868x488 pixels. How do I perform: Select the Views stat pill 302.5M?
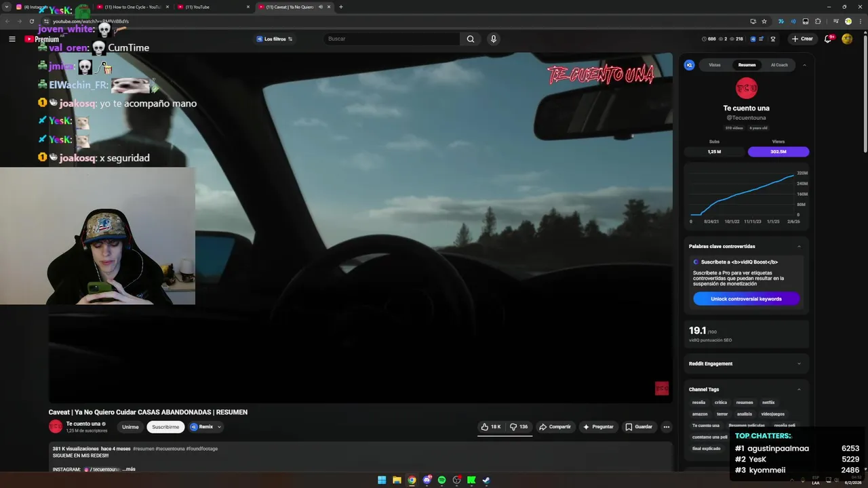[778, 152]
